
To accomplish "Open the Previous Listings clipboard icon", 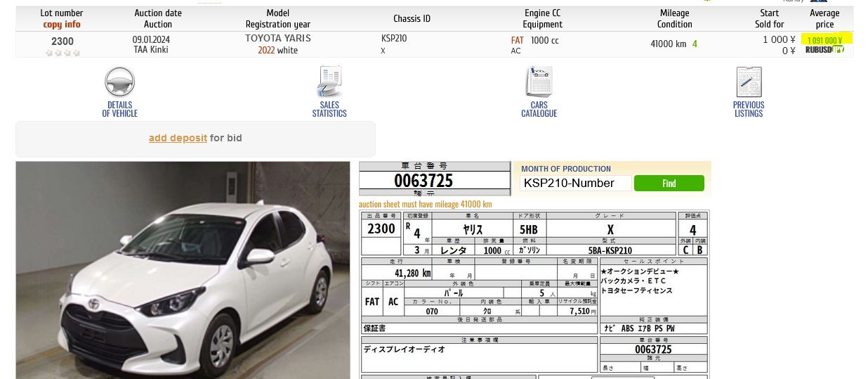I will pyautogui.click(x=749, y=82).
